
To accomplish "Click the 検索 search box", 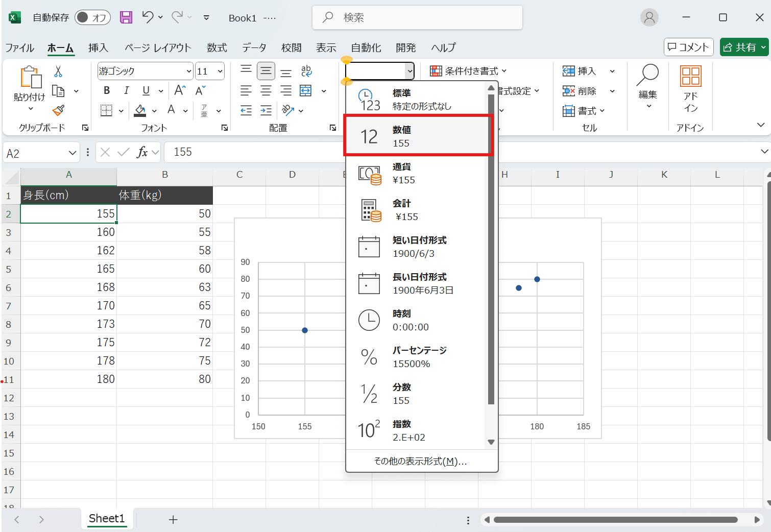I will (x=417, y=18).
